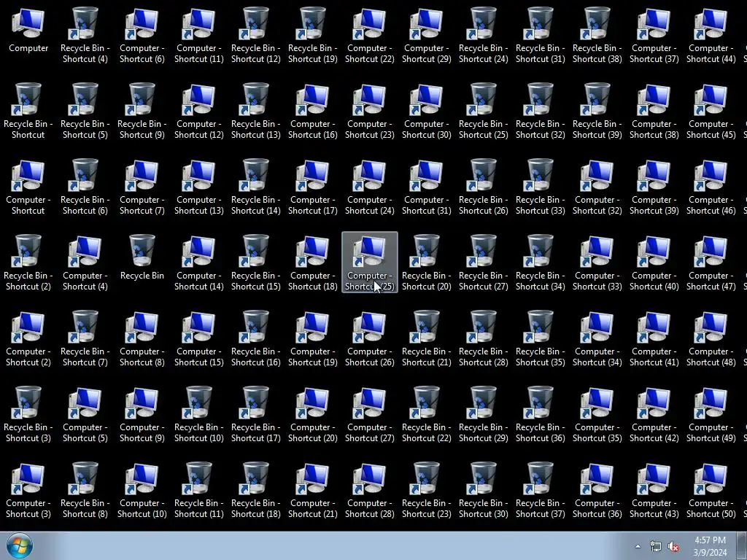Select the Recycle Bin icon without shortcut arrow
The height and width of the screenshot is (560, 747).
[x=142, y=257]
